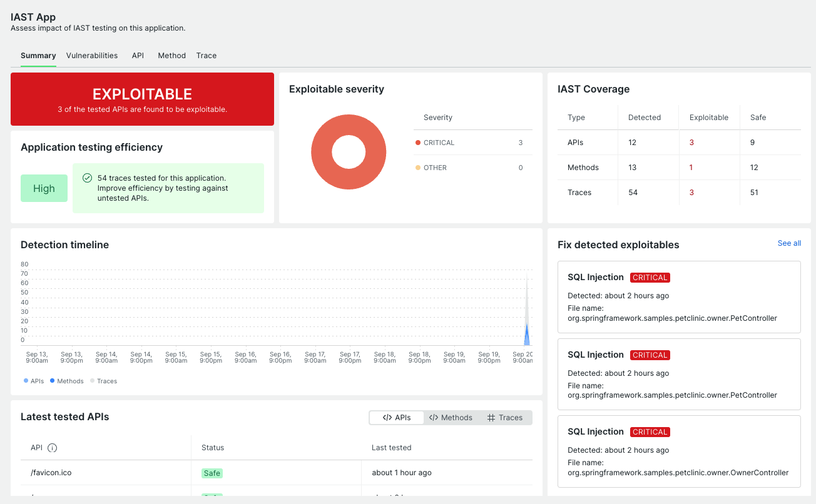Click the hash icon on Traces toggle

pos(491,418)
